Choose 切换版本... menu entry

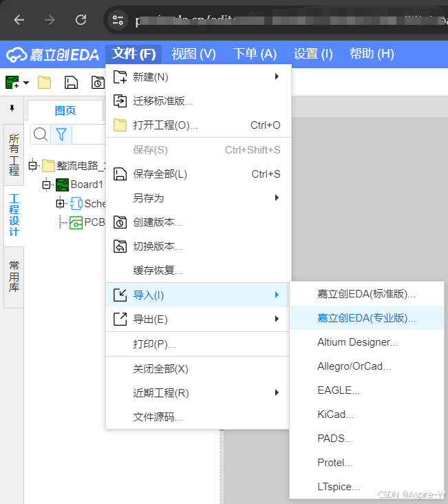(198, 246)
